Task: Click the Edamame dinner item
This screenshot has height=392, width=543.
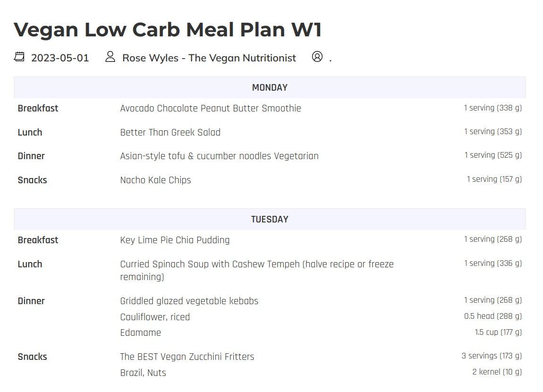Action: pyautogui.click(x=140, y=332)
